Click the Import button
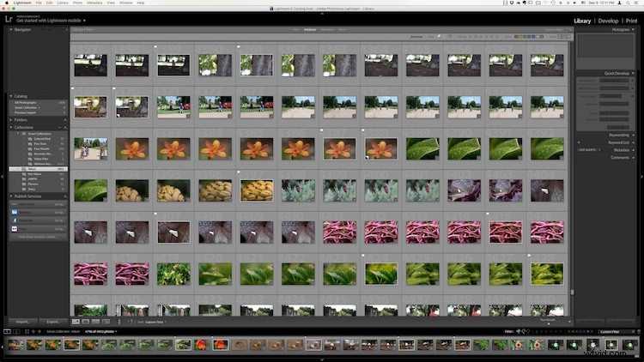Image resolution: width=644 pixels, height=362 pixels. pyautogui.click(x=23, y=322)
